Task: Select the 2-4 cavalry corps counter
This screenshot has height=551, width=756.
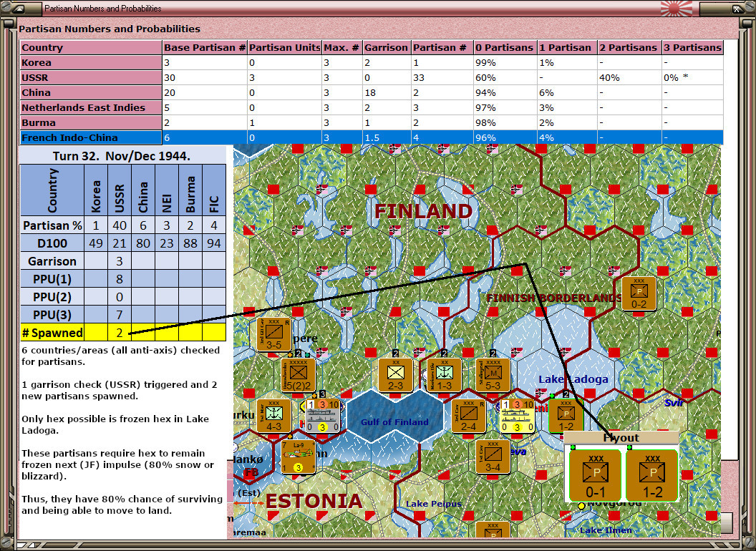Action: pos(468,415)
